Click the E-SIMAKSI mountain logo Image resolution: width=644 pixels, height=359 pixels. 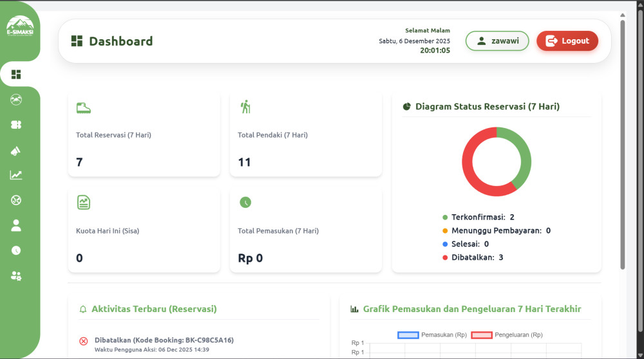20,26
